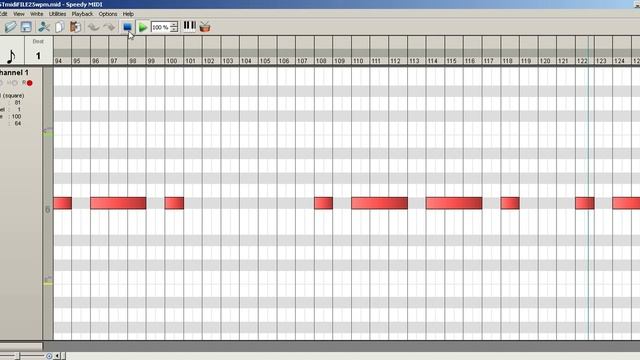Click the tempo percentage field
This screenshot has width=640, height=360.
coord(160,27)
